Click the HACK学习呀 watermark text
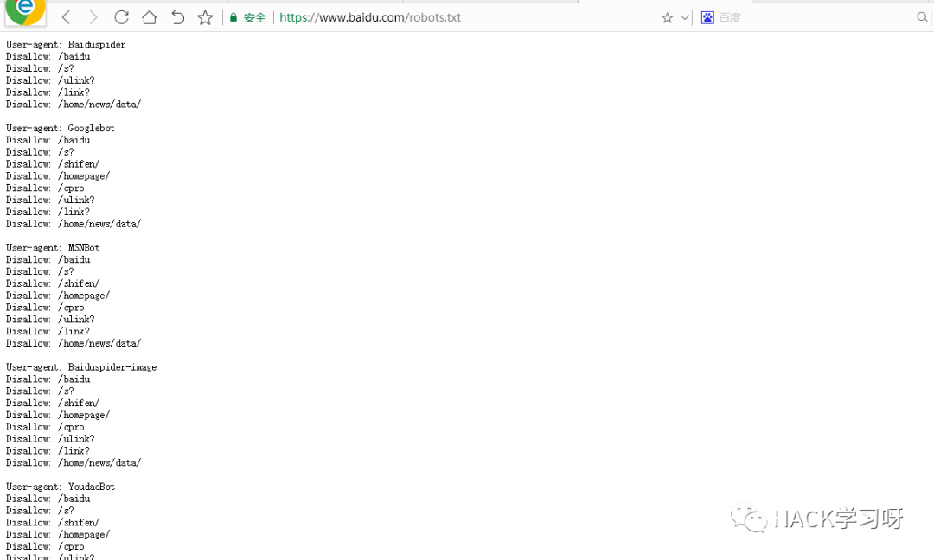 click(838, 519)
